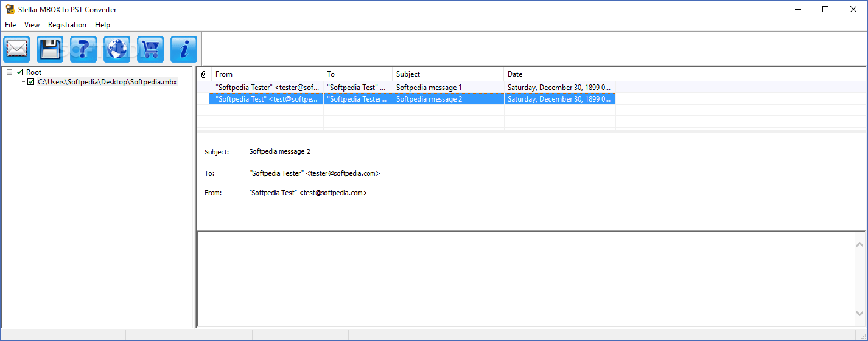Maximize the Stellar MBOX to PST window

[x=825, y=9]
